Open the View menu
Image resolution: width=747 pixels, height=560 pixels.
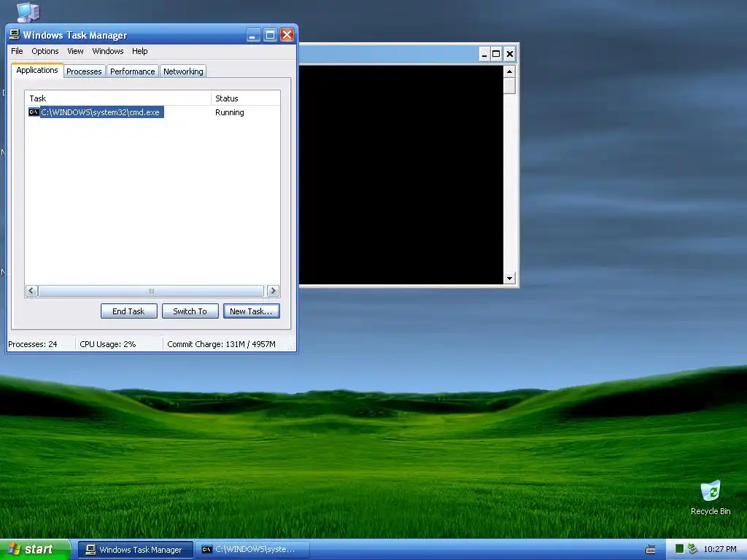tap(75, 51)
